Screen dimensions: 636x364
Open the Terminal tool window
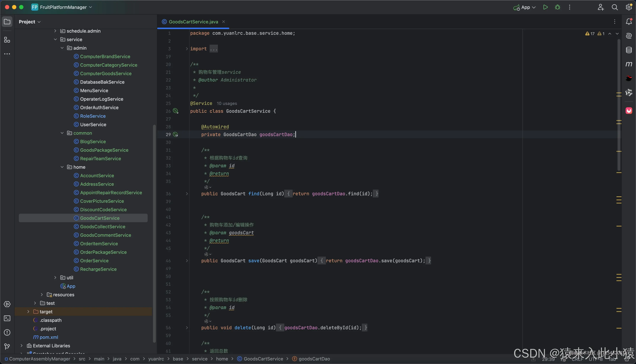(7, 318)
